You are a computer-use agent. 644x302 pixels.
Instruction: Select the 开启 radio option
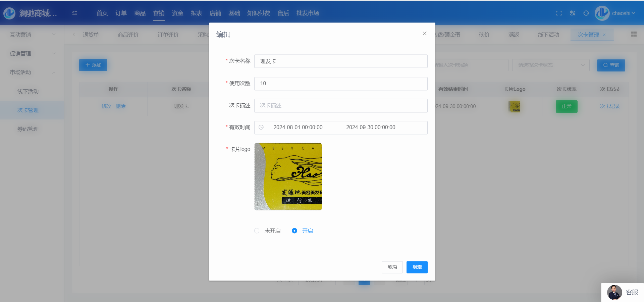pos(294,231)
